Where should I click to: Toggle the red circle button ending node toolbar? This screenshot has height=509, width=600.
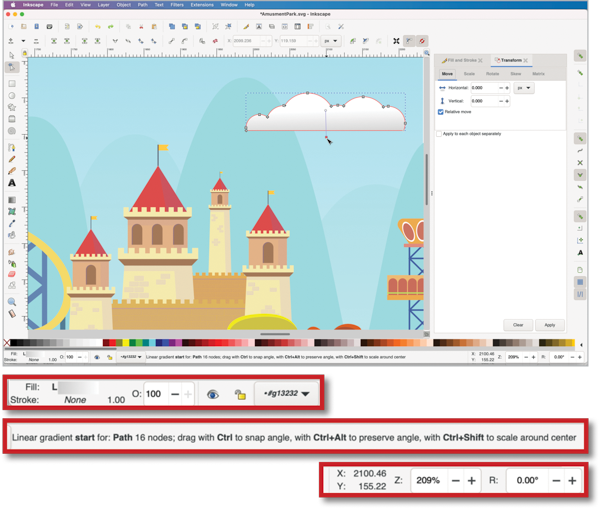[x=422, y=41]
